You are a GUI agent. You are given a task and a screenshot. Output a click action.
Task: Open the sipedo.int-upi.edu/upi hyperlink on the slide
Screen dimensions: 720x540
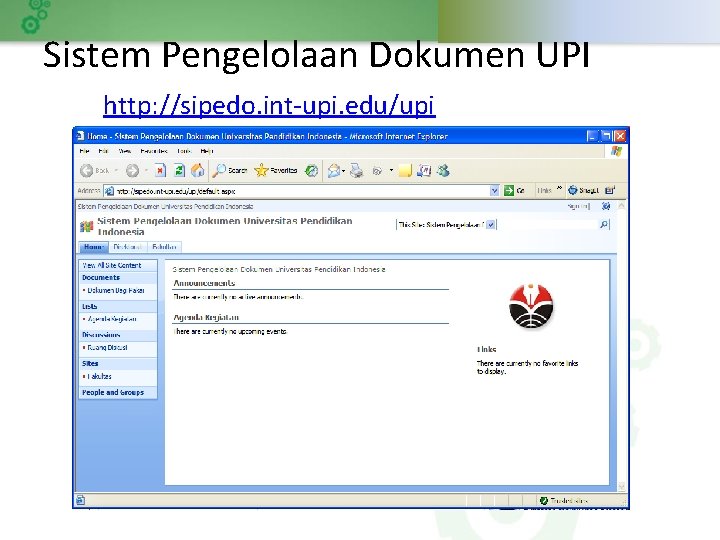(x=269, y=106)
